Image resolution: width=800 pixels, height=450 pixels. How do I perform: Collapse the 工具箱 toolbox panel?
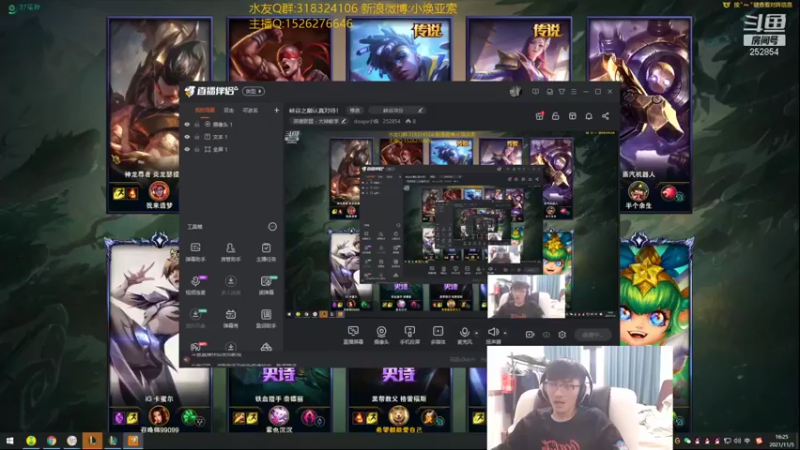click(x=272, y=227)
